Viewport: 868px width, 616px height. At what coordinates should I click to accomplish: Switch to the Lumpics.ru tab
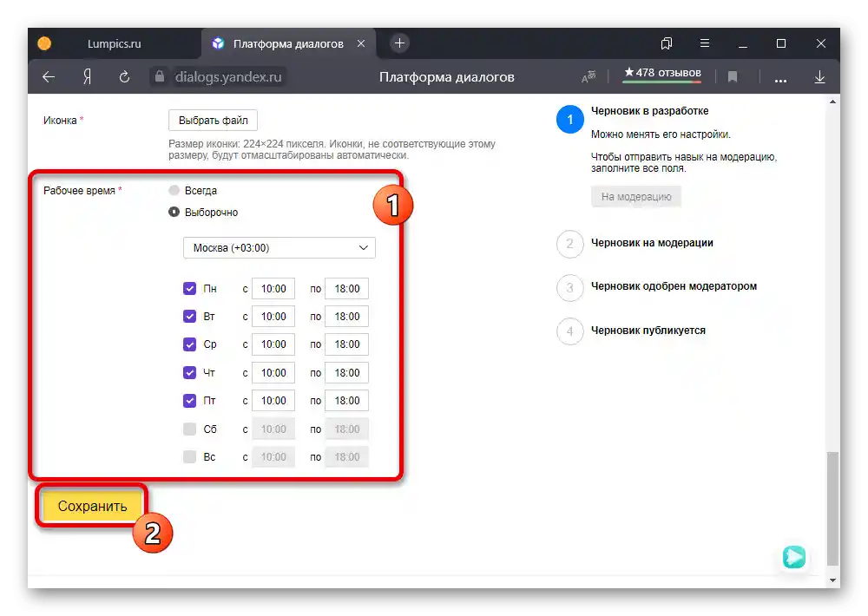[x=114, y=43]
